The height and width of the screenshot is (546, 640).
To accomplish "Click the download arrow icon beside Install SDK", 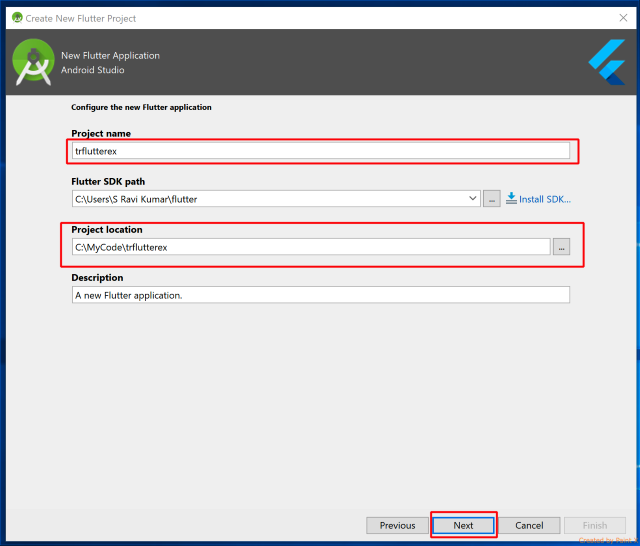I will coord(511,199).
